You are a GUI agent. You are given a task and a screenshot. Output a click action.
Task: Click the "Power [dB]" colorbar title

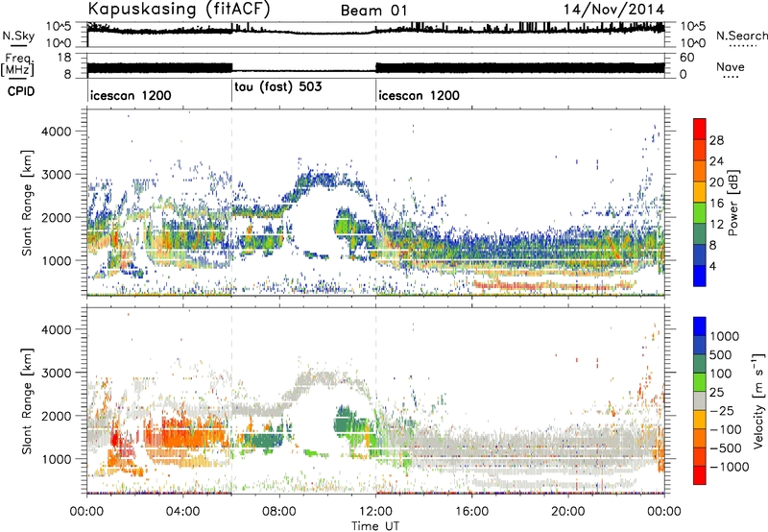tap(732, 203)
